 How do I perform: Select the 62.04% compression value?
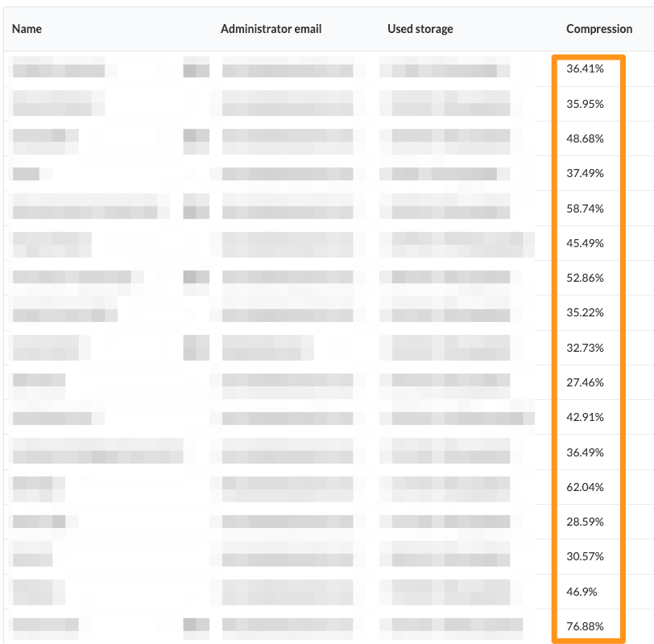click(585, 487)
